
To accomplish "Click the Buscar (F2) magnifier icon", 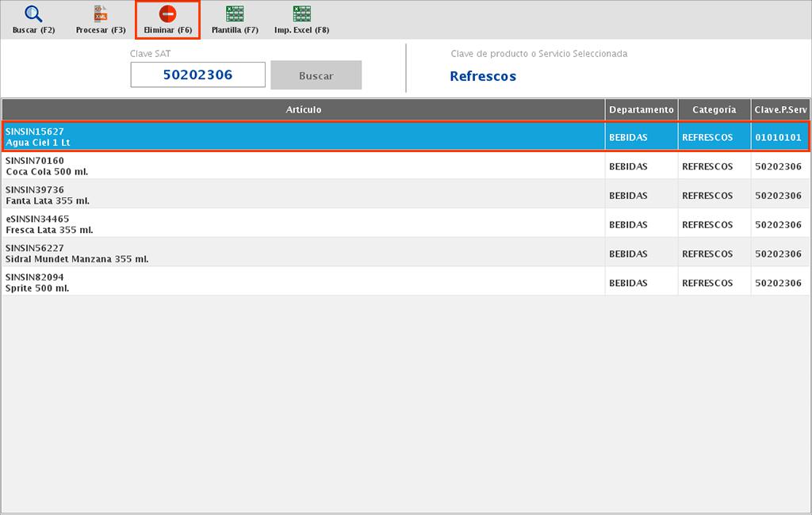I will pyautogui.click(x=33, y=14).
